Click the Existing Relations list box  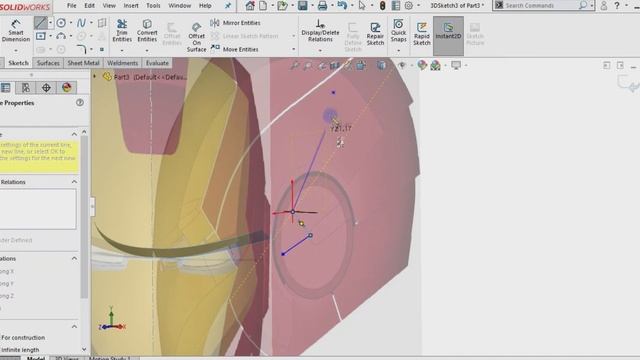pyautogui.click(x=38, y=209)
